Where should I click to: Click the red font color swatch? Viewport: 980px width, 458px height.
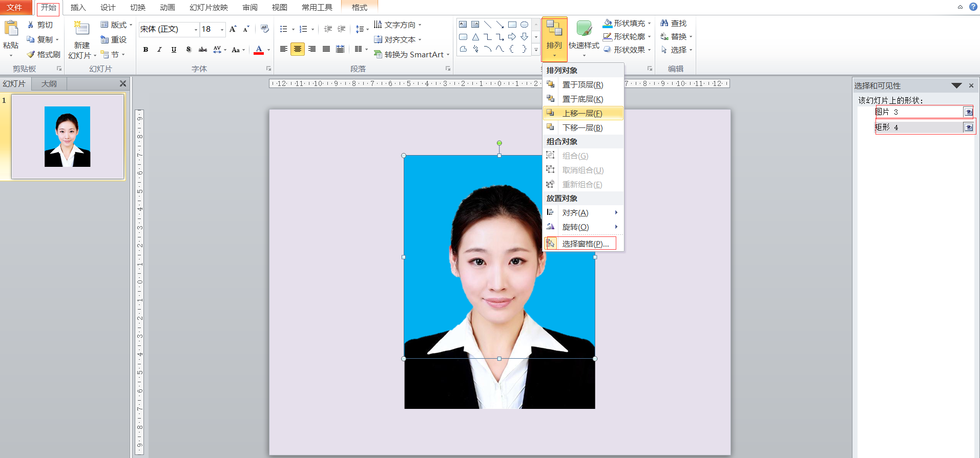[x=259, y=50]
